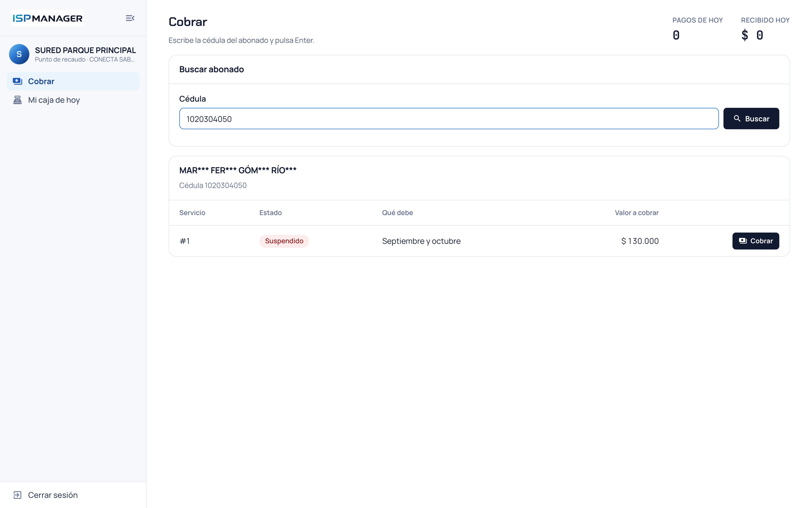Click the subscriber name MAR*** FER*** GÓM*** RÍO***

point(238,170)
